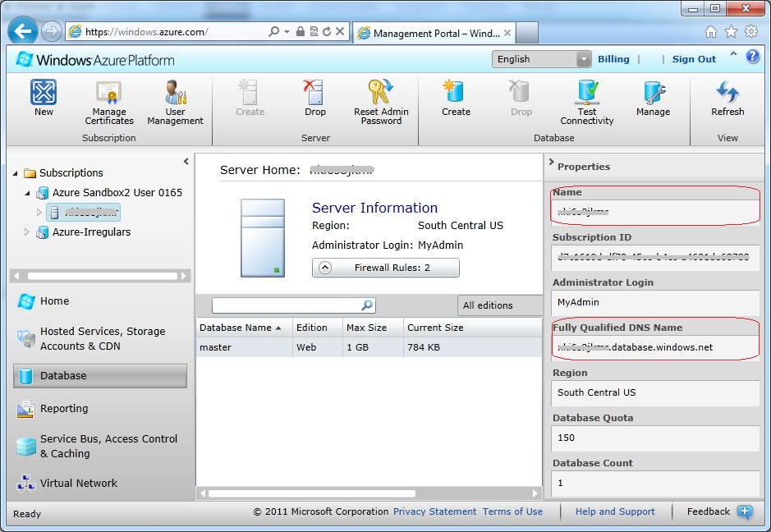Run Test Connectivity
The width and height of the screenshot is (771, 532).
point(587,103)
